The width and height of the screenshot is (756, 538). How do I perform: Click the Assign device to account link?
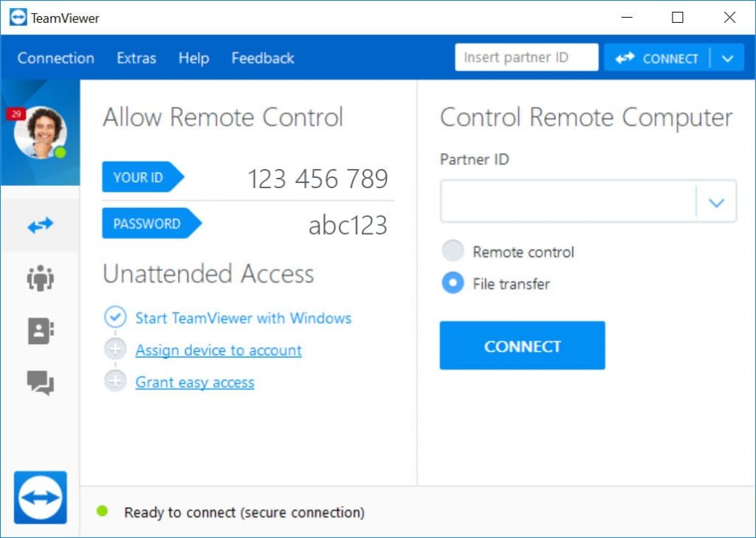point(218,350)
